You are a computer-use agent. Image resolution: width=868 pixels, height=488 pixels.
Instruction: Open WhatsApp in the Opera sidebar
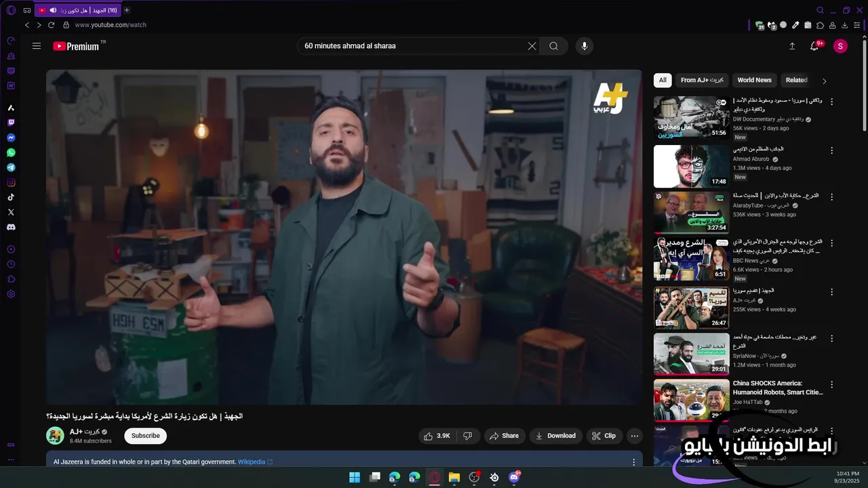(11, 152)
